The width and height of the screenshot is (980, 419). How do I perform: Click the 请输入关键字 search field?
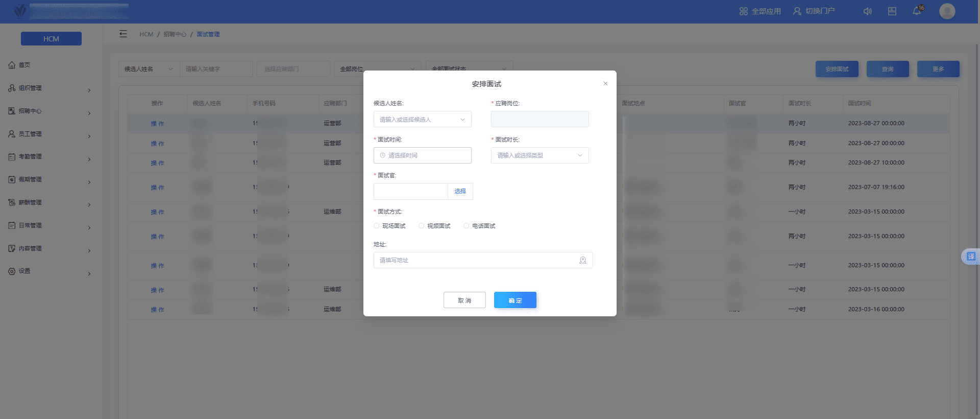pos(216,69)
